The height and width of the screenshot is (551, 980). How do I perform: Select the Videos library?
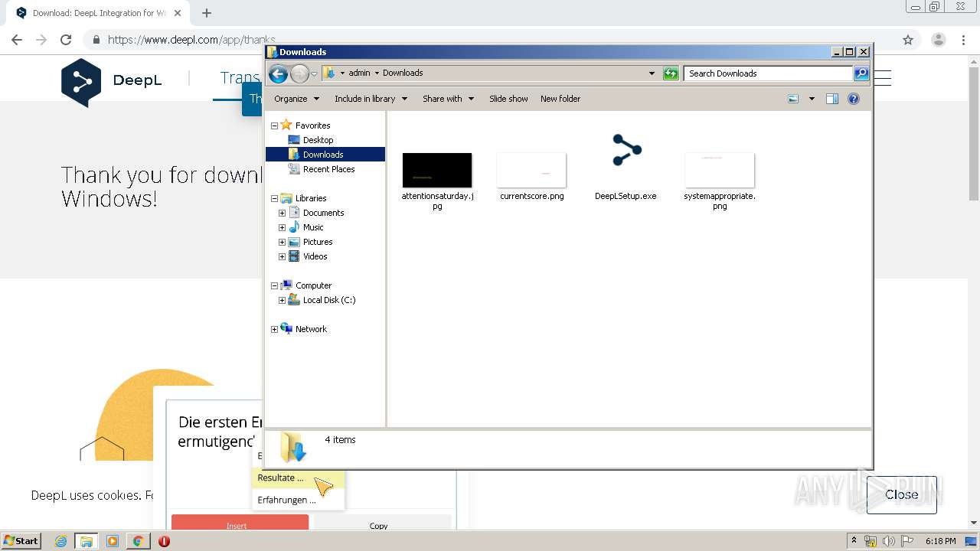click(x=315, y=256)
